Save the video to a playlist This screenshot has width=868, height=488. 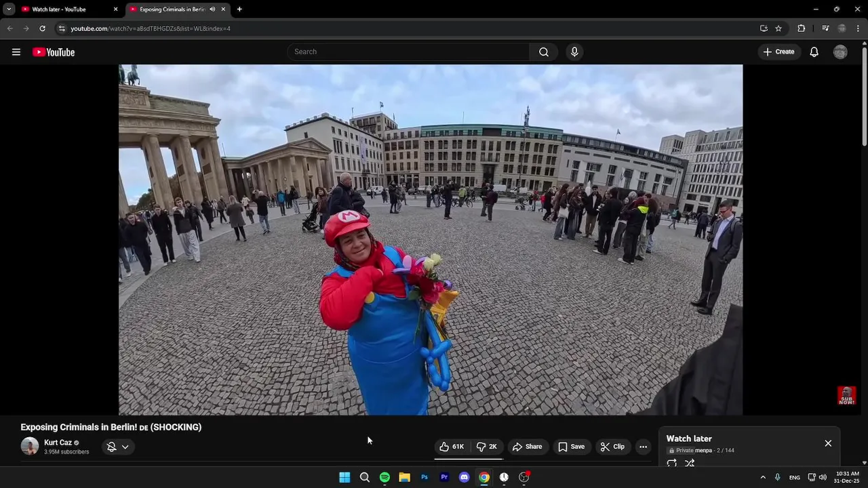571,447
